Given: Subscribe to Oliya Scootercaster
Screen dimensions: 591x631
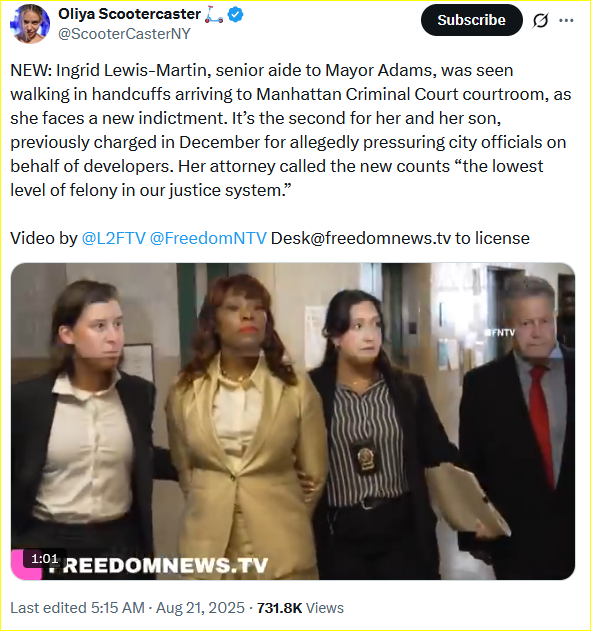Looking at the screenshot, I should [x=472, y=20].
